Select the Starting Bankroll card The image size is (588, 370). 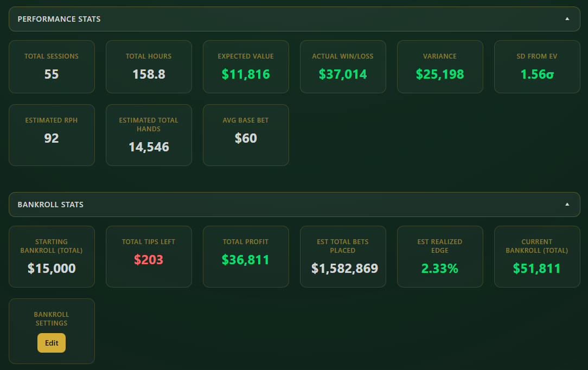click(x=52, y=256)
